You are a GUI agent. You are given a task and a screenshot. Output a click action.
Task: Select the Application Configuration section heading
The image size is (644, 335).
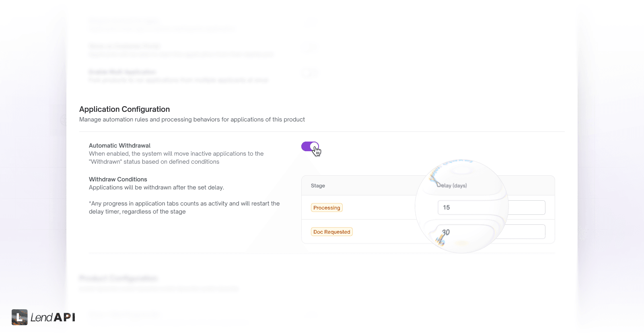(x=125, y=109)
